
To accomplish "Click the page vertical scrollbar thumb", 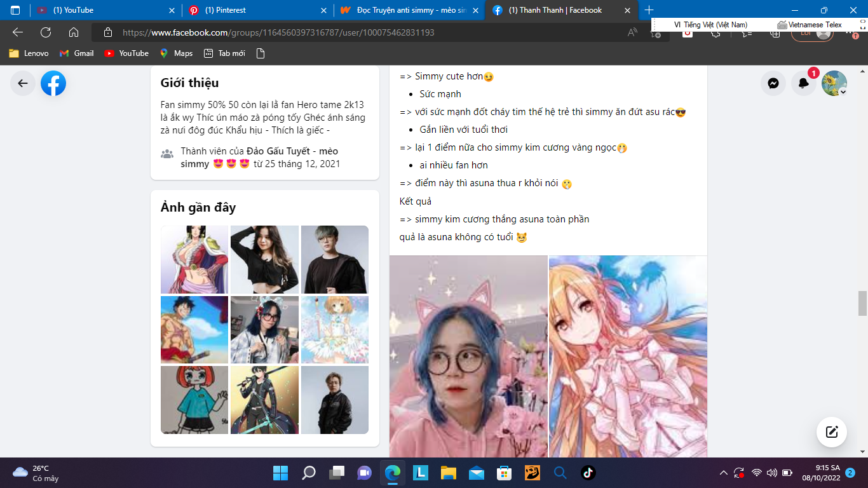I will [862, 303].
